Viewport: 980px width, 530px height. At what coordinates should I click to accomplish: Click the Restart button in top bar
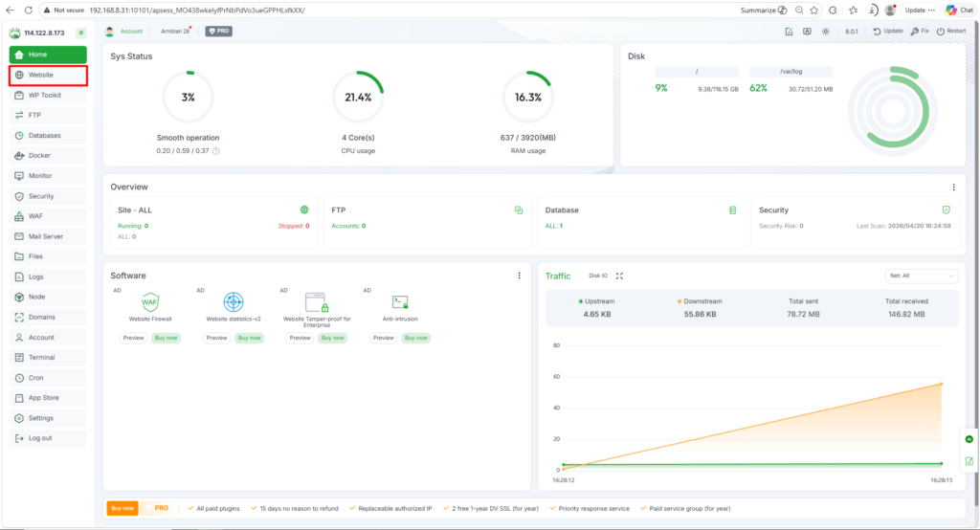[951, 31]
